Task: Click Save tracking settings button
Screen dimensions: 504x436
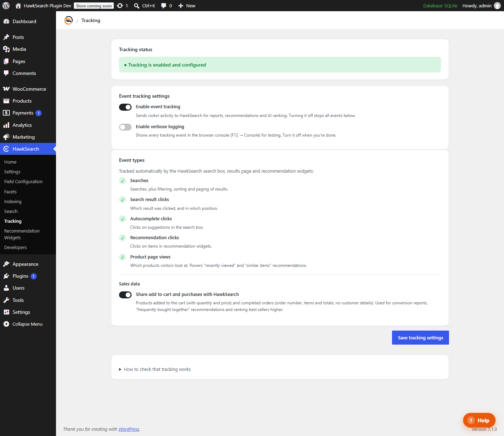Action: pyautogui.click(x=420, y=338)
